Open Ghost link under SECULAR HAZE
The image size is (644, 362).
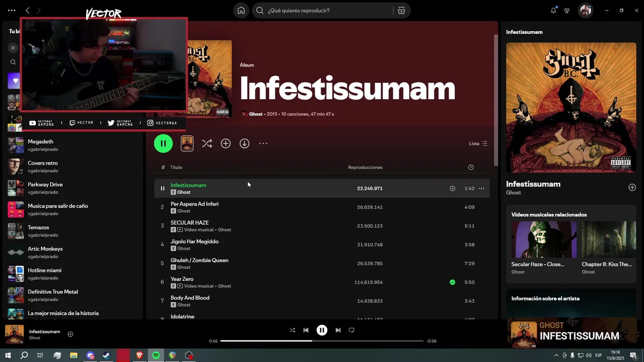coord(224,230)
